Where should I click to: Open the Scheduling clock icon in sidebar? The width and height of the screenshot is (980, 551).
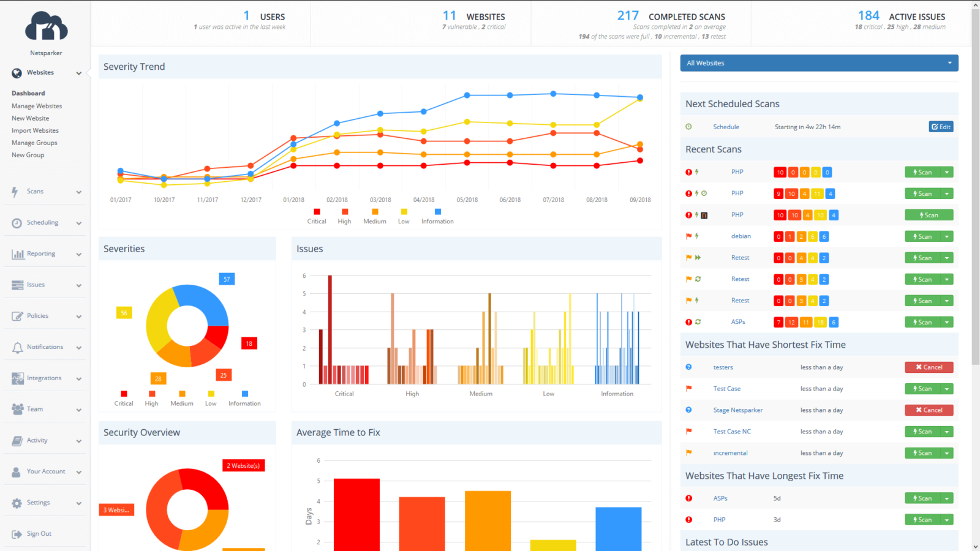17,223
